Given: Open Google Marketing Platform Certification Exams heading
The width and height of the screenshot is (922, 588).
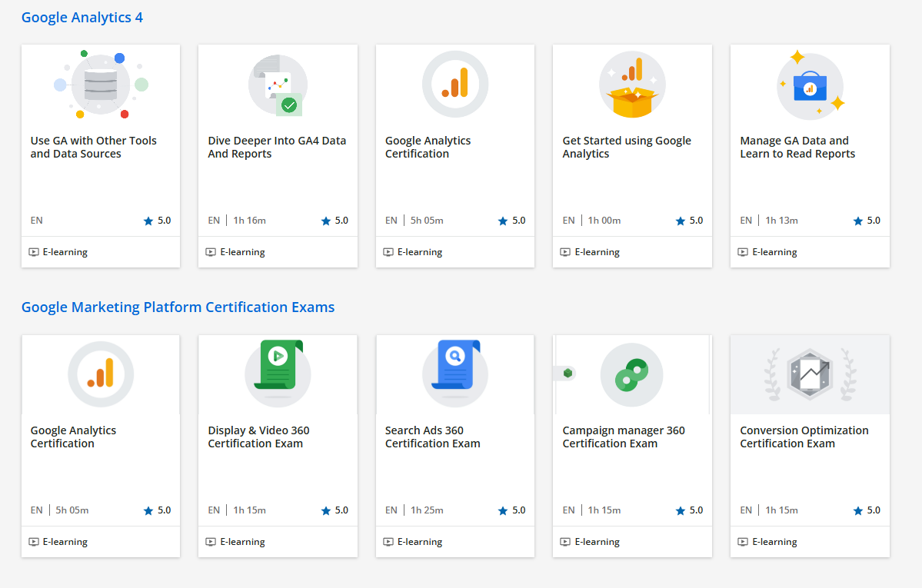Looking at the screenshot, I should [178, 307].
